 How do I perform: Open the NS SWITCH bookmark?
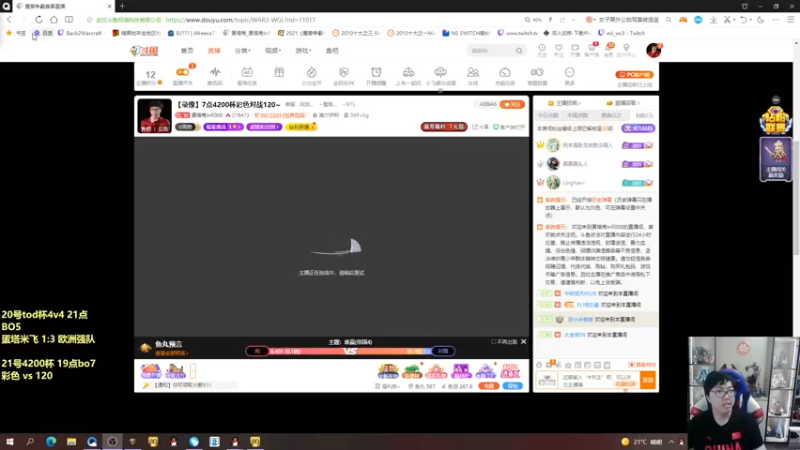pyautogui.click(x=466, y=33)
